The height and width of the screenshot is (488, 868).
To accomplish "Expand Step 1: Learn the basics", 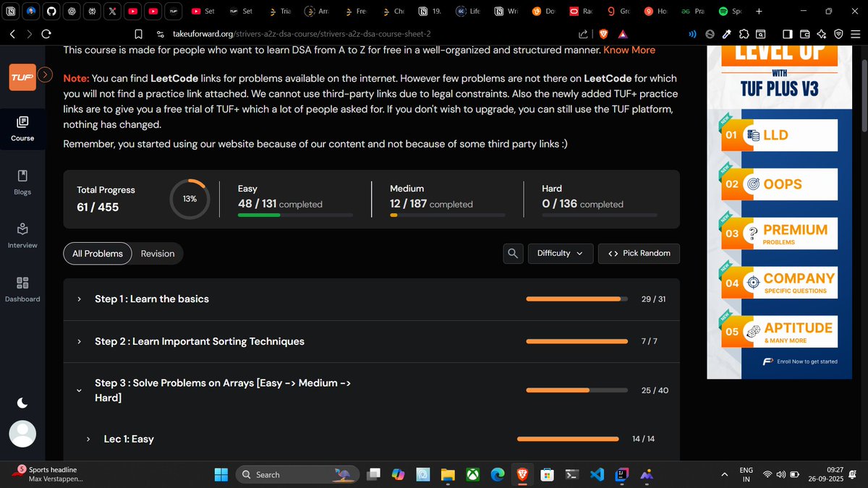I will click(371, 299).
